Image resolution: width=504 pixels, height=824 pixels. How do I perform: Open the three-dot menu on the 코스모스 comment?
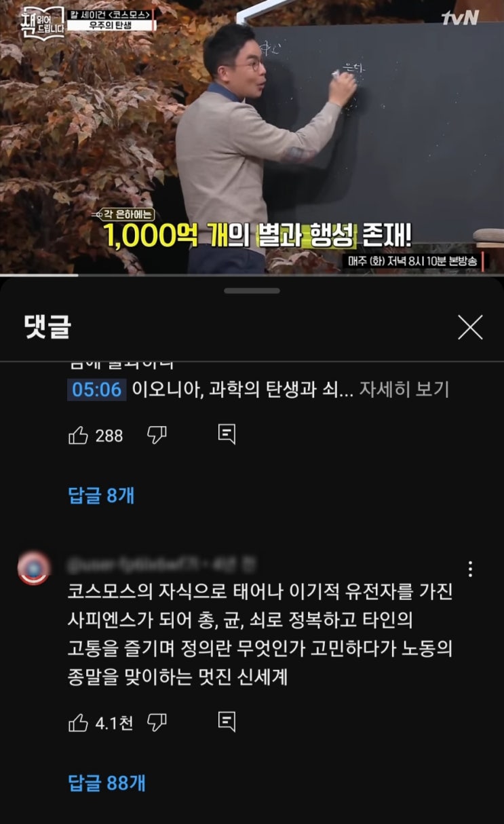470,569
